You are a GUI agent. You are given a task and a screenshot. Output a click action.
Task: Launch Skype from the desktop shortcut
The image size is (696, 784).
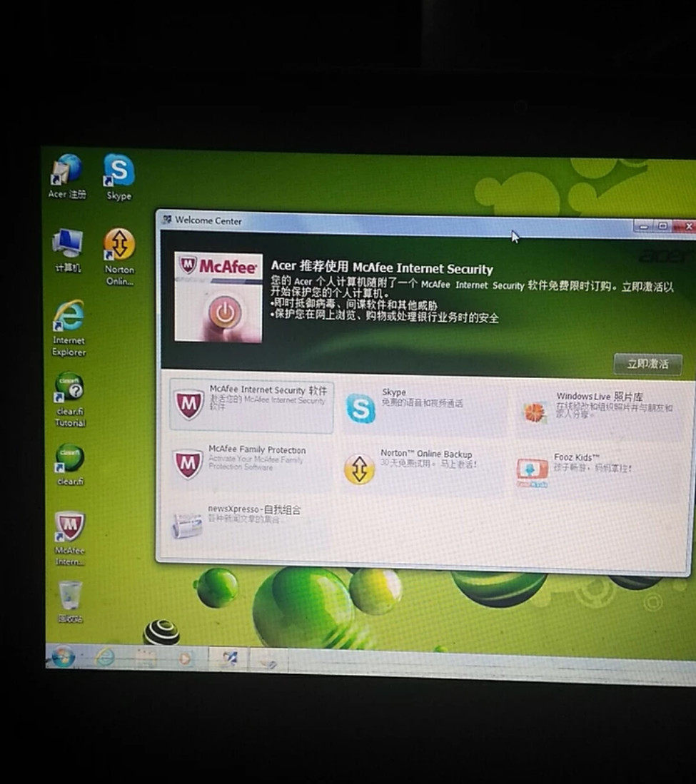(x=119, y=178)
